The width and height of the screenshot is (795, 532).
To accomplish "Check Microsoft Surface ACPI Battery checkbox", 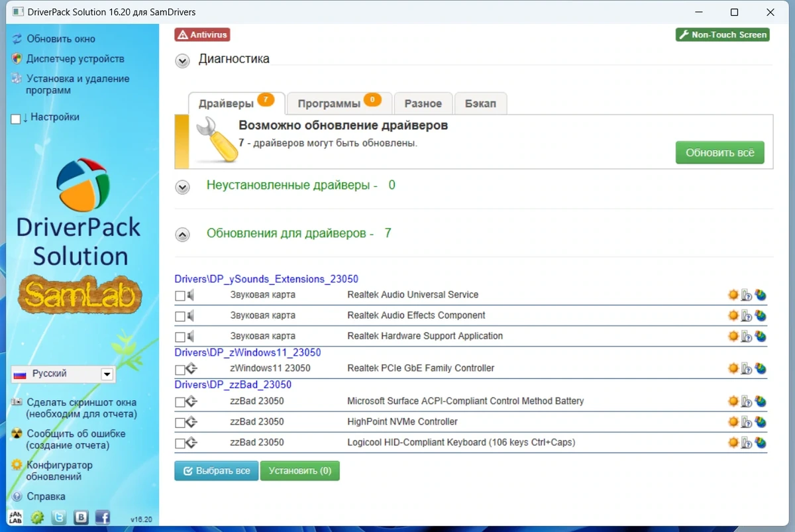I will point(180,402).
